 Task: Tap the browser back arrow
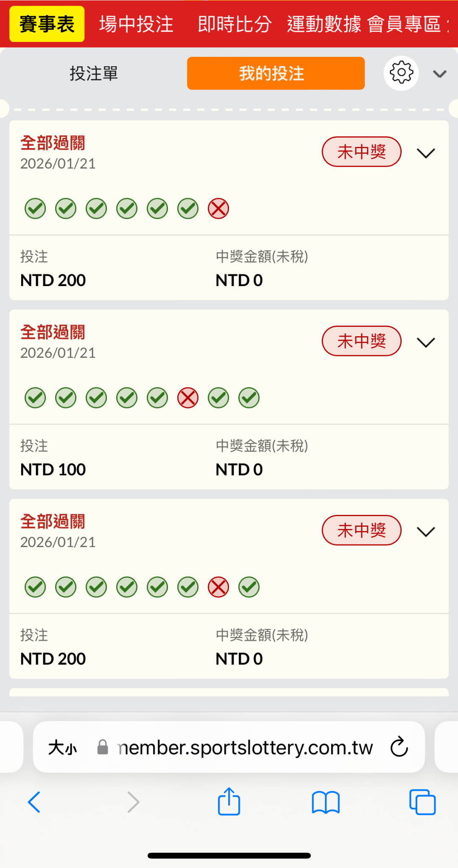(x=34, y=802)
